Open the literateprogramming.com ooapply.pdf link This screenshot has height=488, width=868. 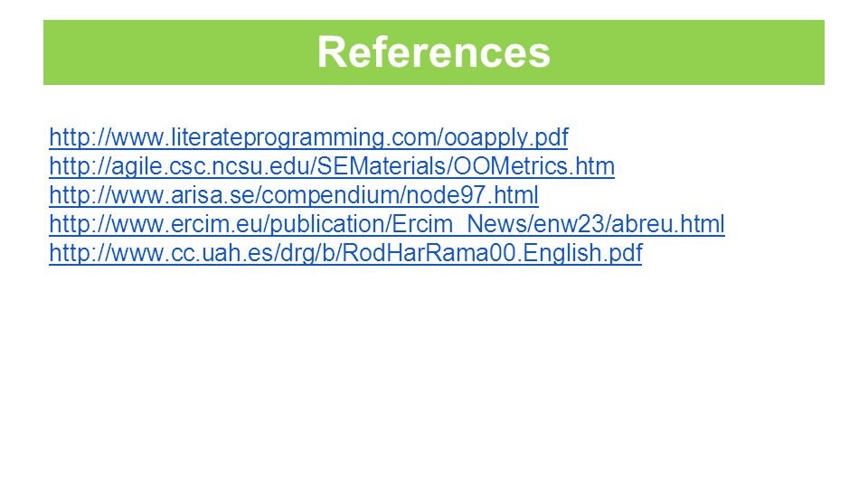308,137
